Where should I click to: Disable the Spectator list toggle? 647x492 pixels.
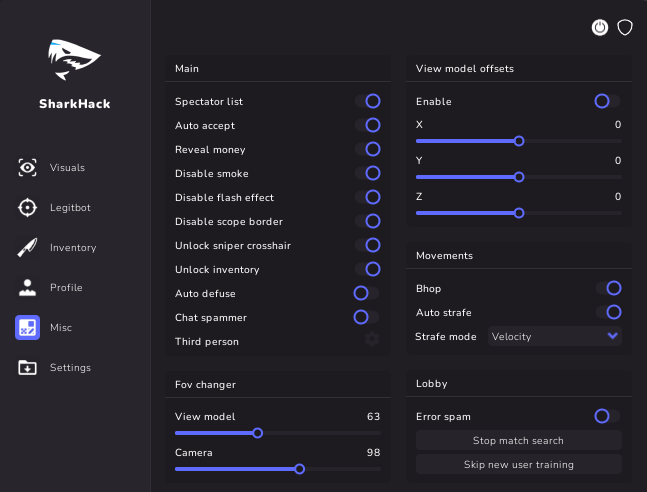point(367,101)
